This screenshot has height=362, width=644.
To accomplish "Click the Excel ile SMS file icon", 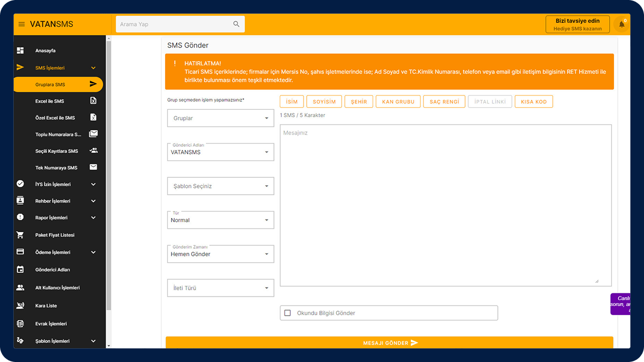I will 93,101.
